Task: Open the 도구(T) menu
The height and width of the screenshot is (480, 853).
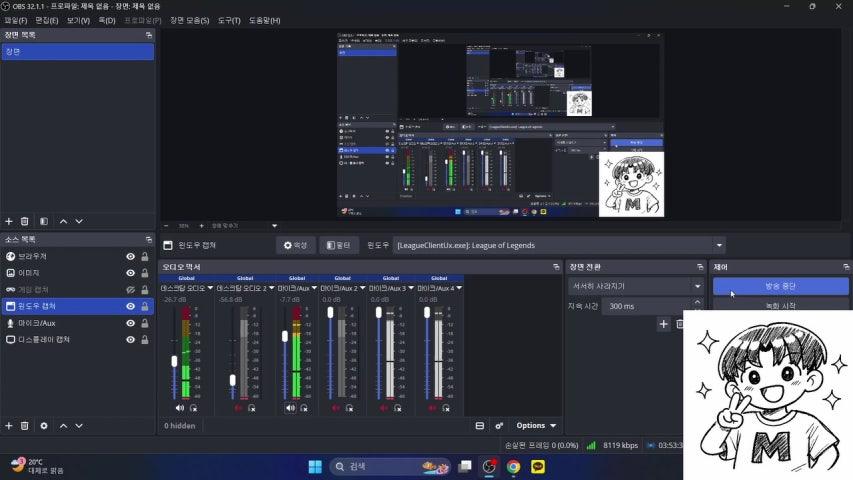Action: point(229,20)
